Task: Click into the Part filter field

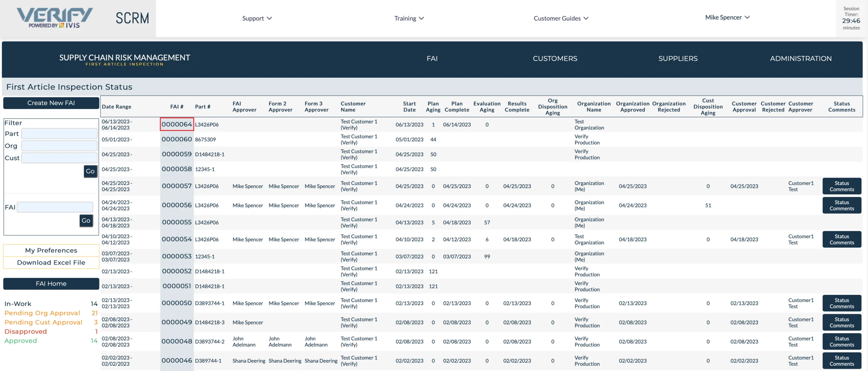Action: point(59,133)
